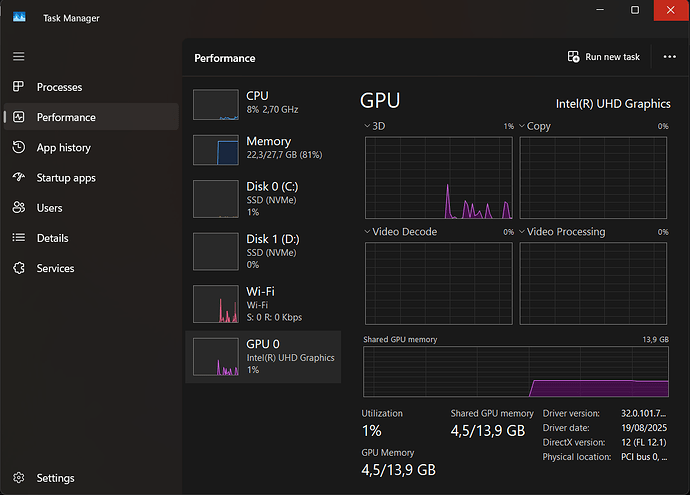Select the GPU 0 mini graph thumbnail

click(x=216, y=357)
